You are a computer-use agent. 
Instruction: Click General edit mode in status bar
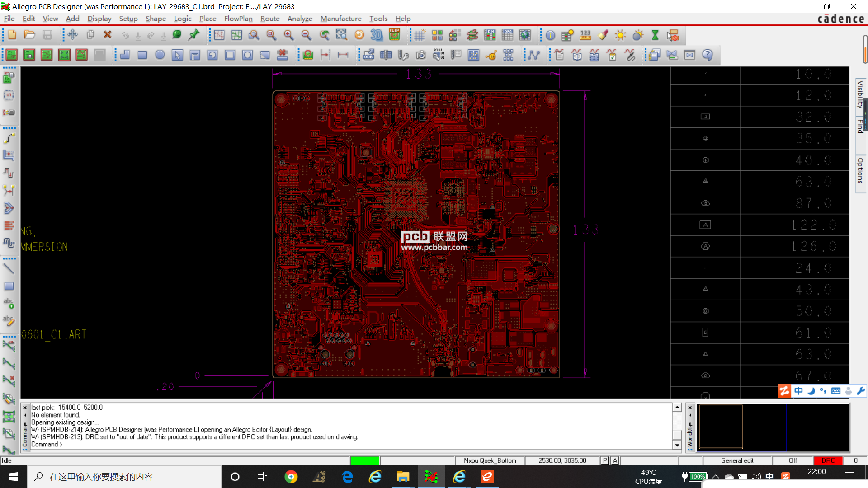point(737,460)
